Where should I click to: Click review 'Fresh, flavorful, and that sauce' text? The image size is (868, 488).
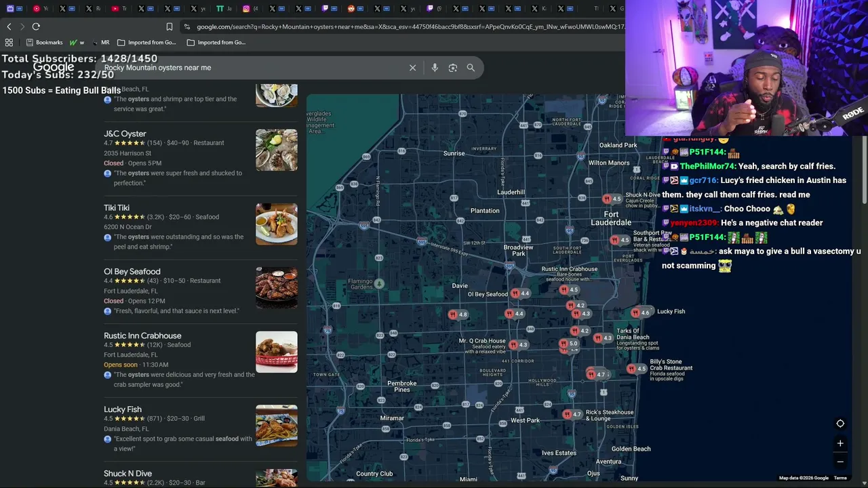tap(176, 311)
